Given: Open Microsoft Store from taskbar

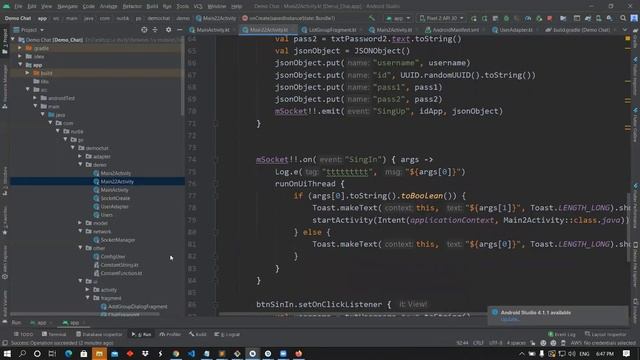Looking at the screenshot, I should pyautogui.click(x=84, y=353).
